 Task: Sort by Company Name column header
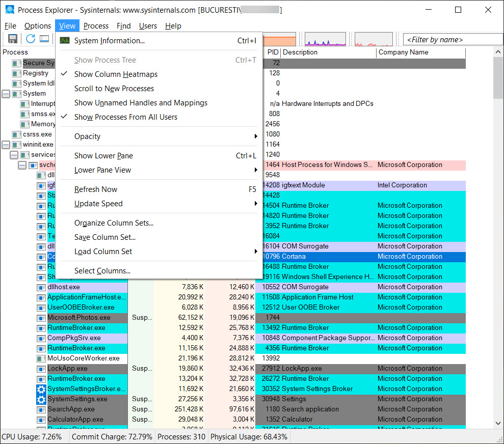pyautogui.click(x=421, y=52)
